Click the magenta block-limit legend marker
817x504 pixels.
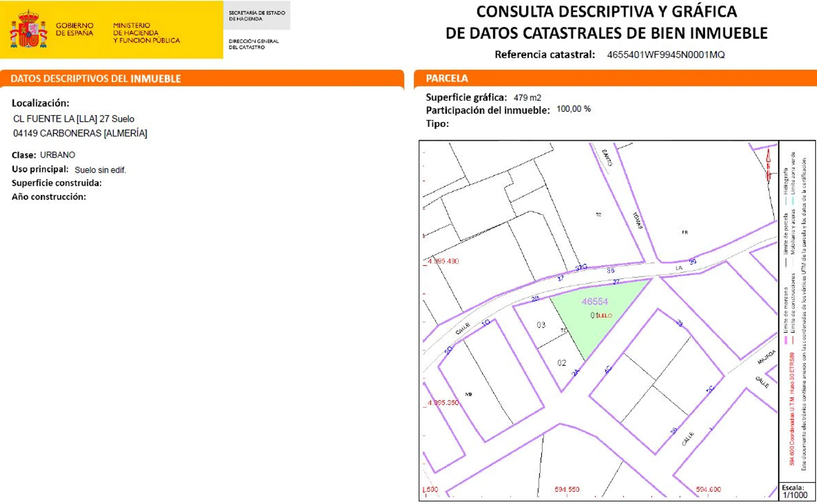[786, 340]
